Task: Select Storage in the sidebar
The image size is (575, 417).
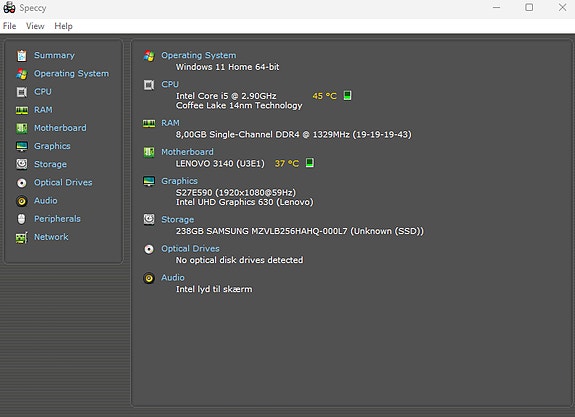Action: point(50,164)
